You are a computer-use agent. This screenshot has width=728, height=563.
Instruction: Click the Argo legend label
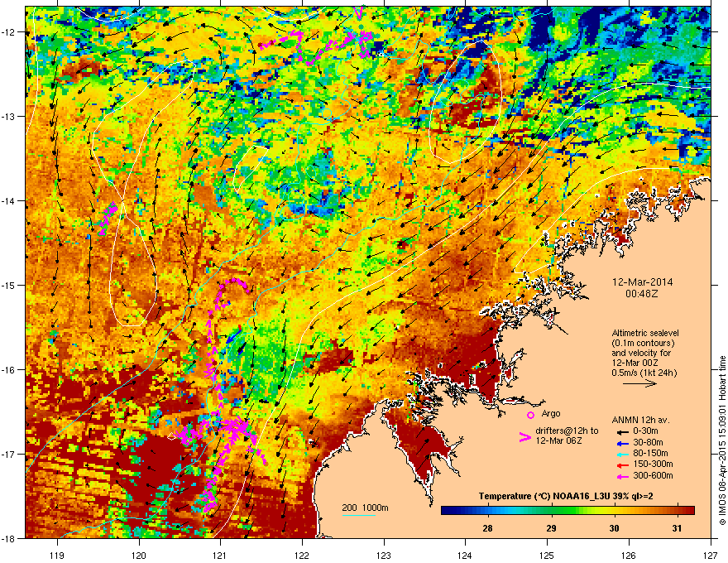tap(551, 413)
